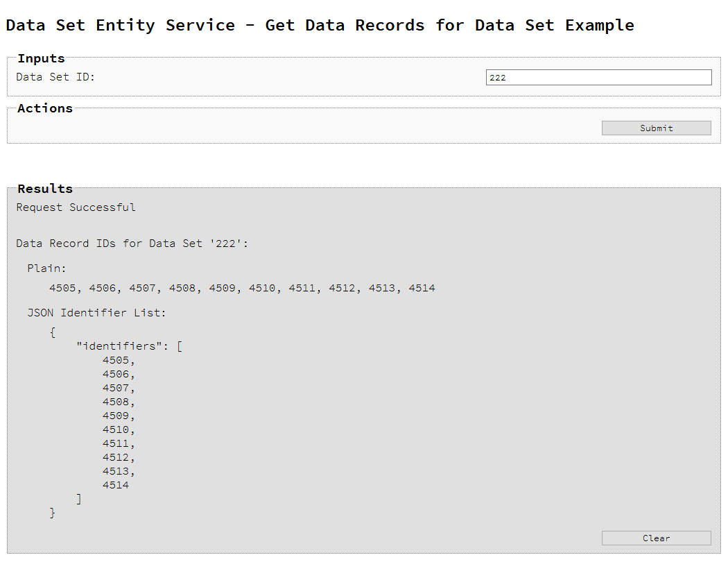The image size is (728, 562).
Task: Click the Results section legend
Action: click(x=45, y=189)
